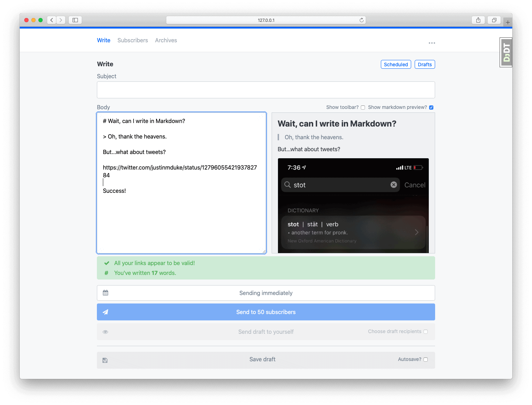The height and width of the screenshot is (405, 532).
Task: Open the DjDT debug toolbar handle
Action: coord(506,52)
